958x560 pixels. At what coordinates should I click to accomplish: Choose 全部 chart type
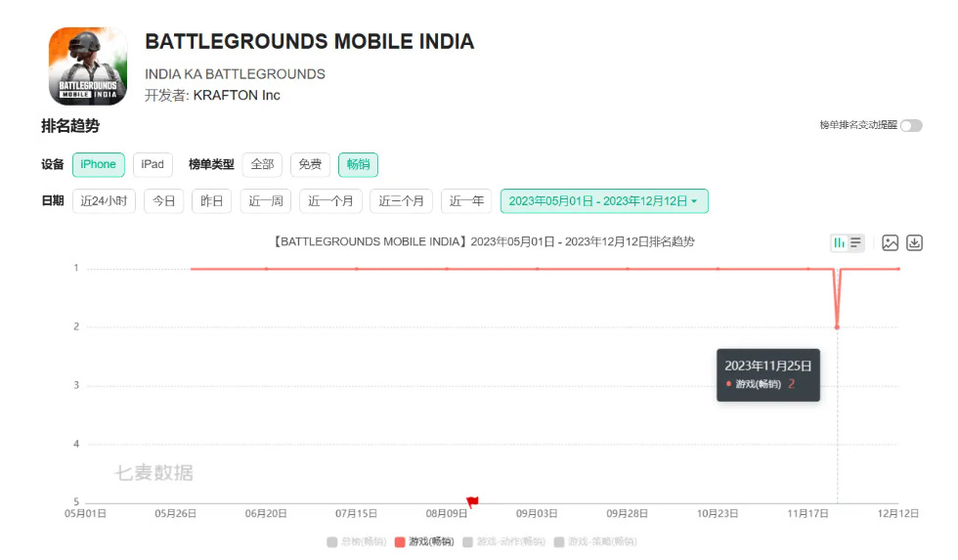262,165
